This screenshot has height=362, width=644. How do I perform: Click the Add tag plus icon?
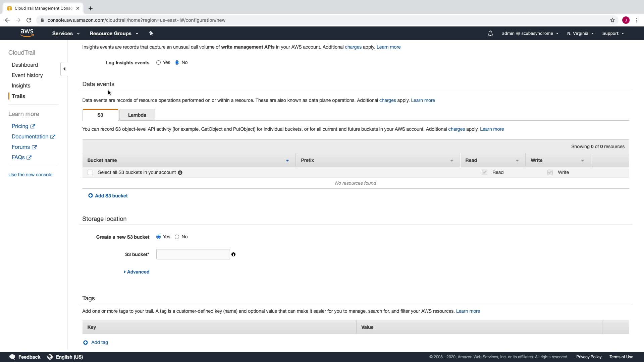[x=86, y=343]
